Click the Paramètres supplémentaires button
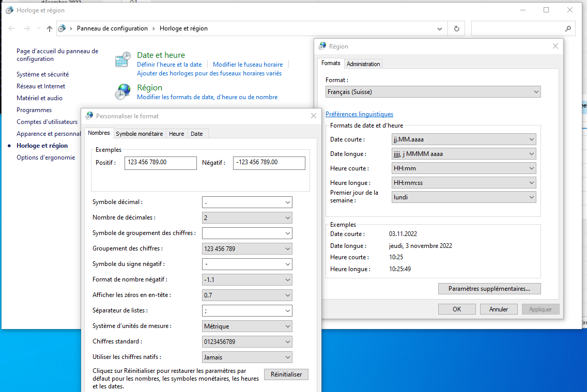 tap(489, 289)
